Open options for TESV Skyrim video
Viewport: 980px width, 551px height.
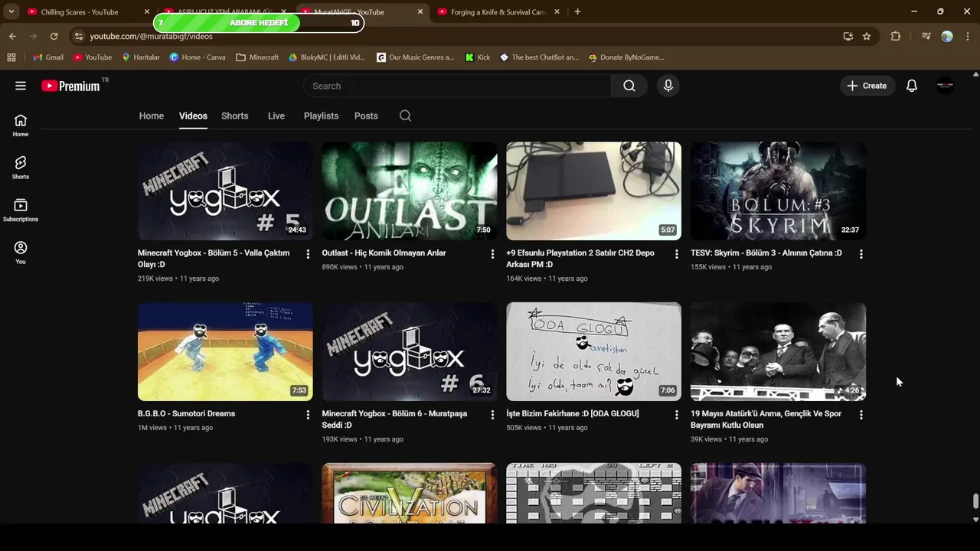click(861, 254)
